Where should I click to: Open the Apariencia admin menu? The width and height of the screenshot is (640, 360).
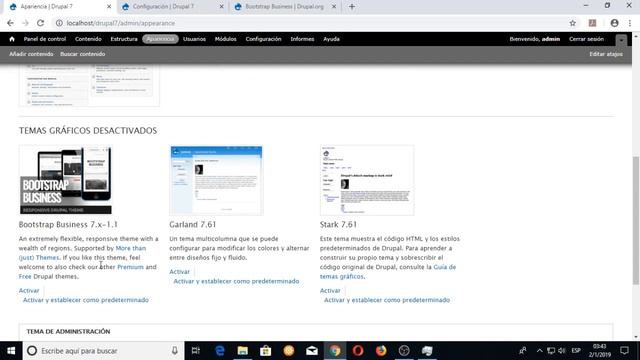(160, 39)
